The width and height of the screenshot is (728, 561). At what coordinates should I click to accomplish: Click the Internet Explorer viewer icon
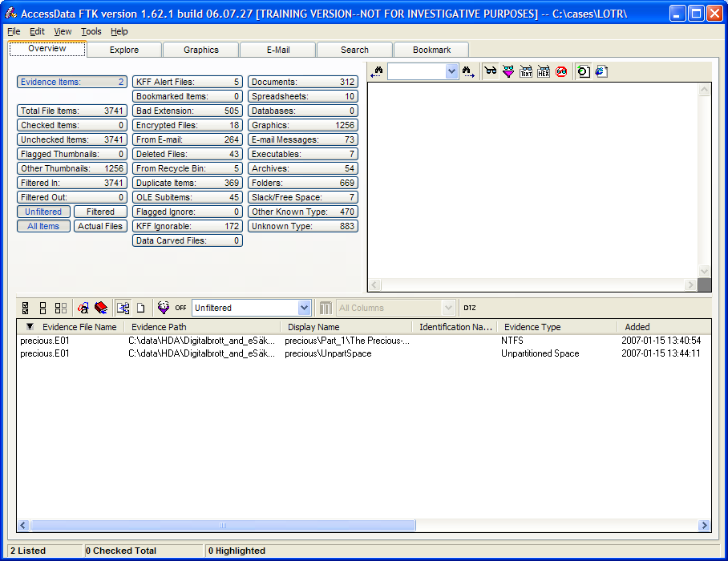pyautogui.click(x=601, y=71)
